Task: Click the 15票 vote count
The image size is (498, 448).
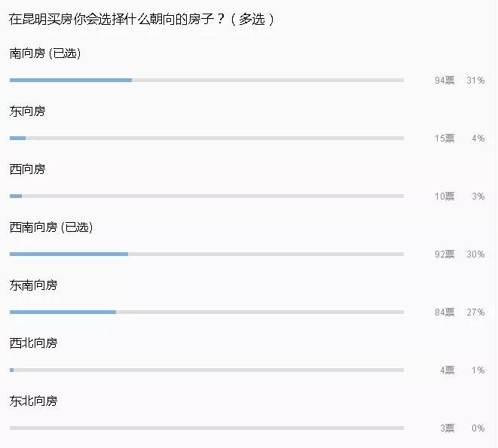Action: [x=445, y=138]
